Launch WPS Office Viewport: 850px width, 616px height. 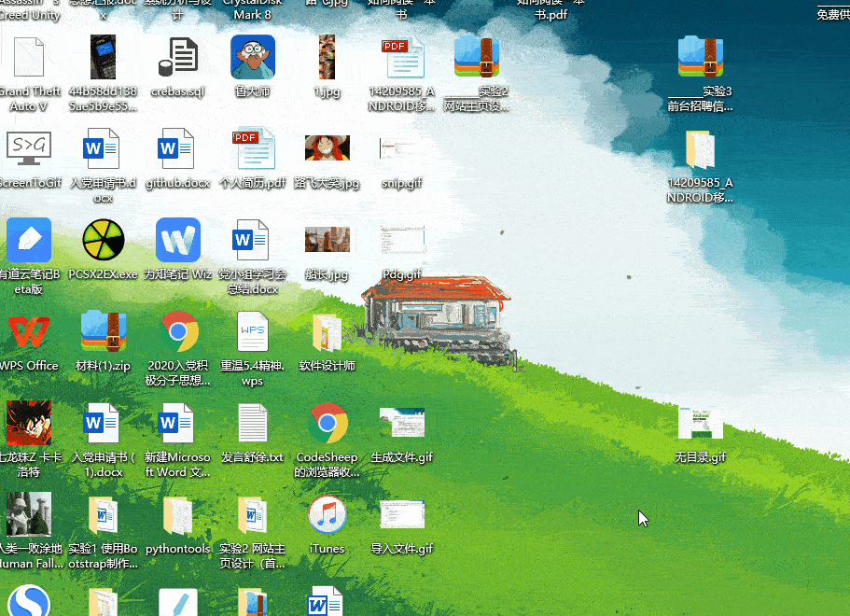[29, 332]
